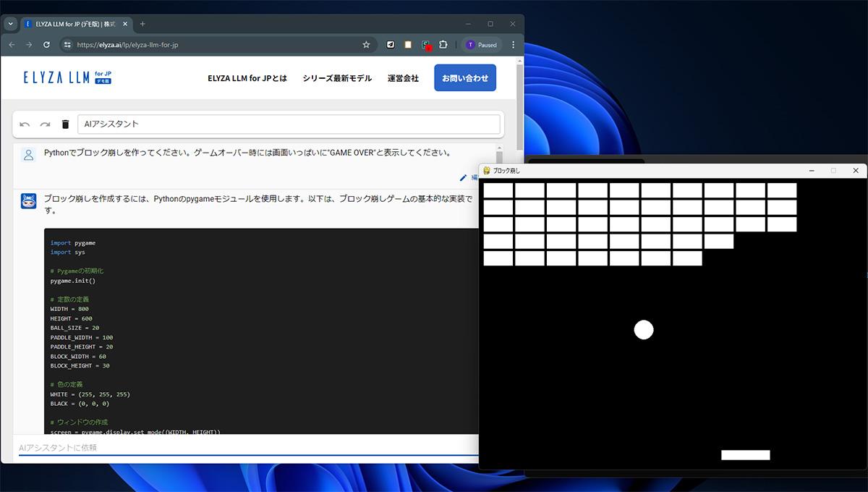This screenshot has height=492, width=868.
Task: Reload the ELYZA page
Action: pos(47,45)
